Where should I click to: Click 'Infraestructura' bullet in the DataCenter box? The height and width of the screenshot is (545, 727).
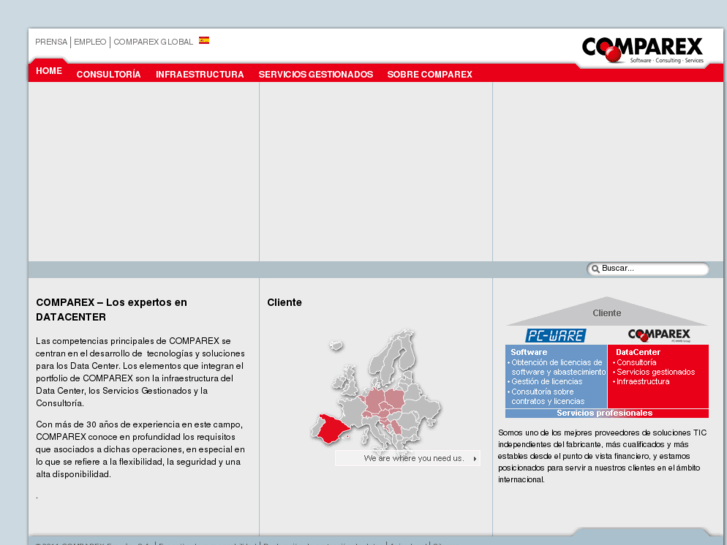click(643, 382)
